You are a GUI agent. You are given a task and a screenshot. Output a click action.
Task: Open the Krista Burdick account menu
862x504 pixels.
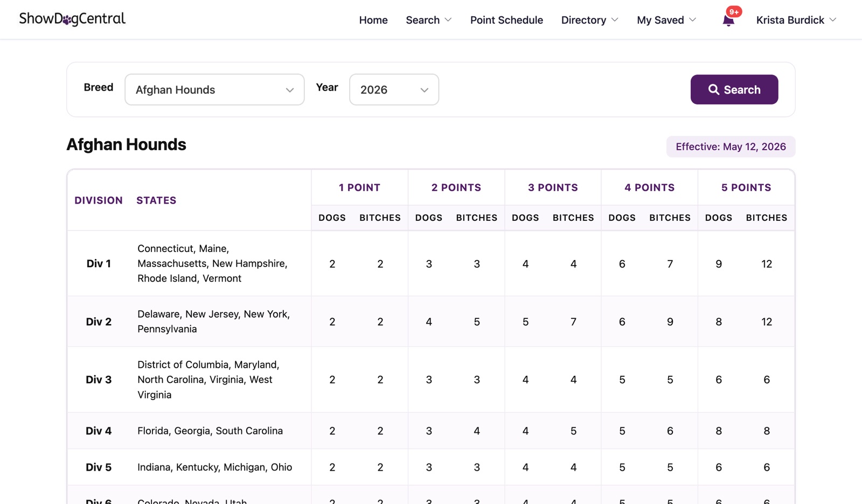[796, 20]
